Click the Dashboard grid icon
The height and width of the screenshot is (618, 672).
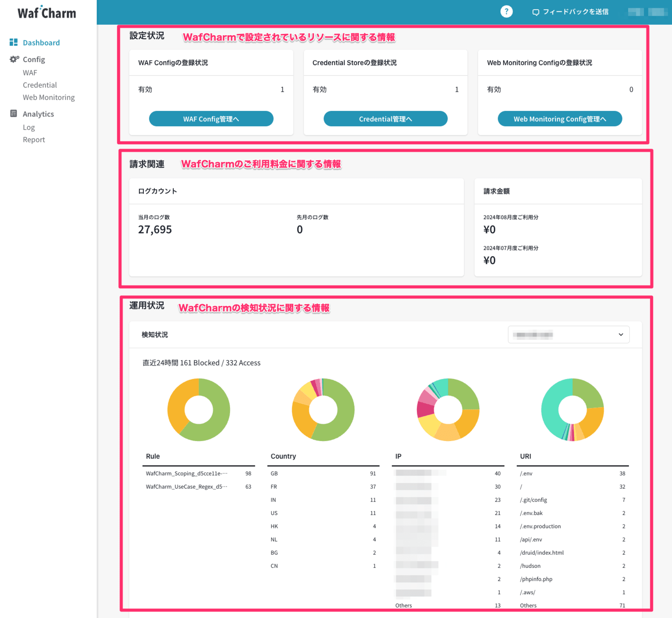tap(13, 42)
